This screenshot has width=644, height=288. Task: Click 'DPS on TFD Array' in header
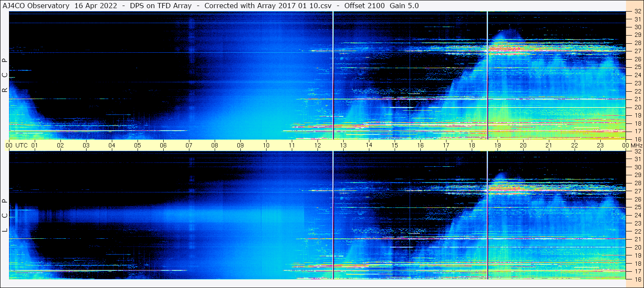[x=161, y=6]
